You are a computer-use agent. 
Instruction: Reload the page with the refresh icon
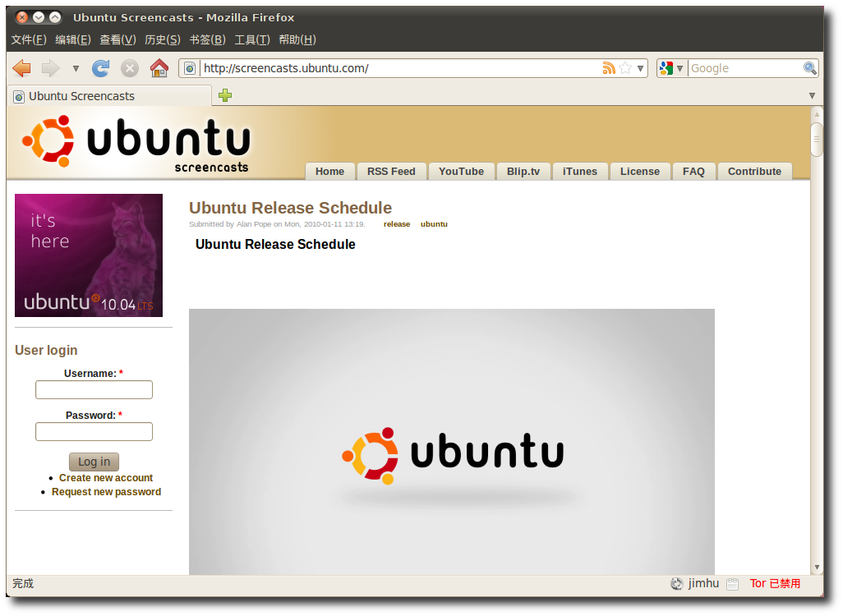[100, 68]
